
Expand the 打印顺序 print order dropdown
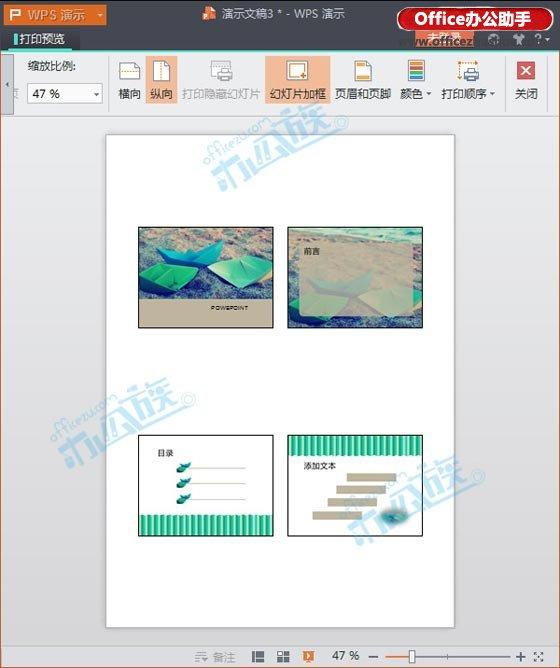pyautogui.click(x=468, y=80)
